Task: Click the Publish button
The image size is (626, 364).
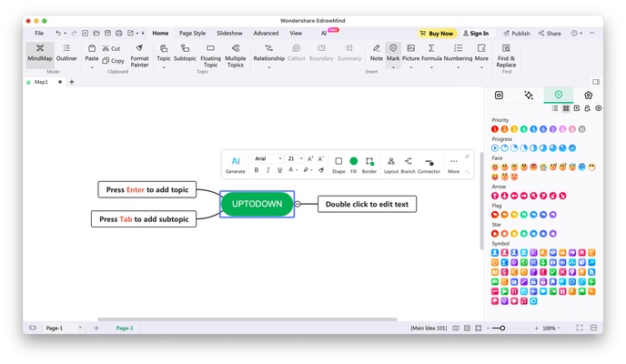Action: (x=517, y=34)
